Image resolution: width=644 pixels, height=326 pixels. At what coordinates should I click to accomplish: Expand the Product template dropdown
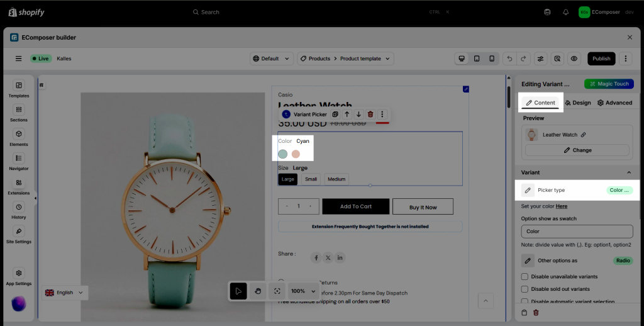point(345,59)
